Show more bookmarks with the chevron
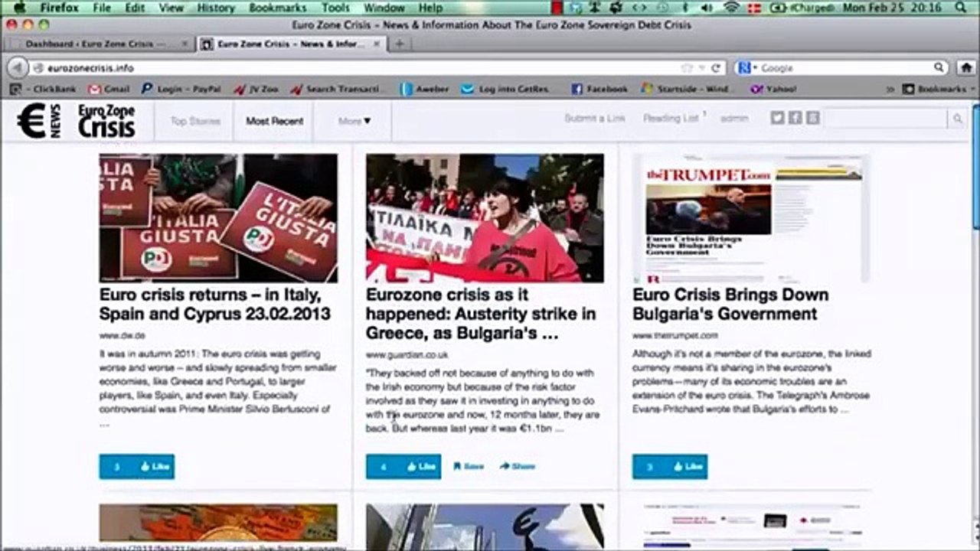Screen dimensions: 980x551 point(890,90)
